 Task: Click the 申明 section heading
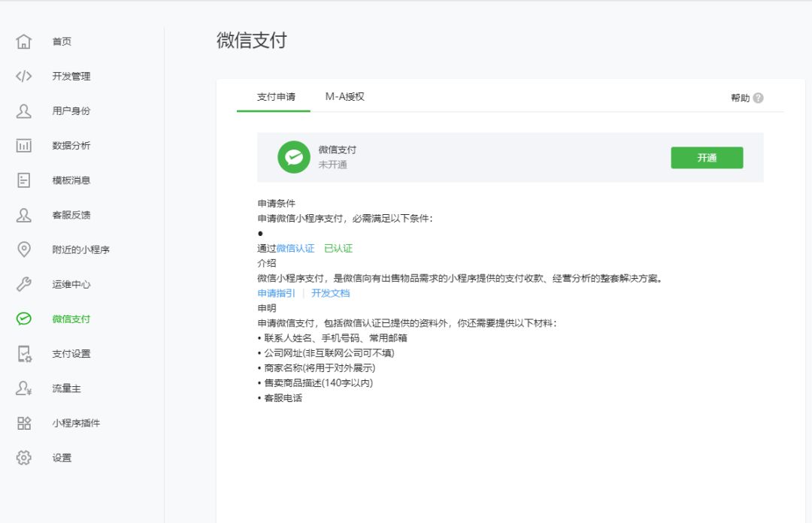pos(267,308)
